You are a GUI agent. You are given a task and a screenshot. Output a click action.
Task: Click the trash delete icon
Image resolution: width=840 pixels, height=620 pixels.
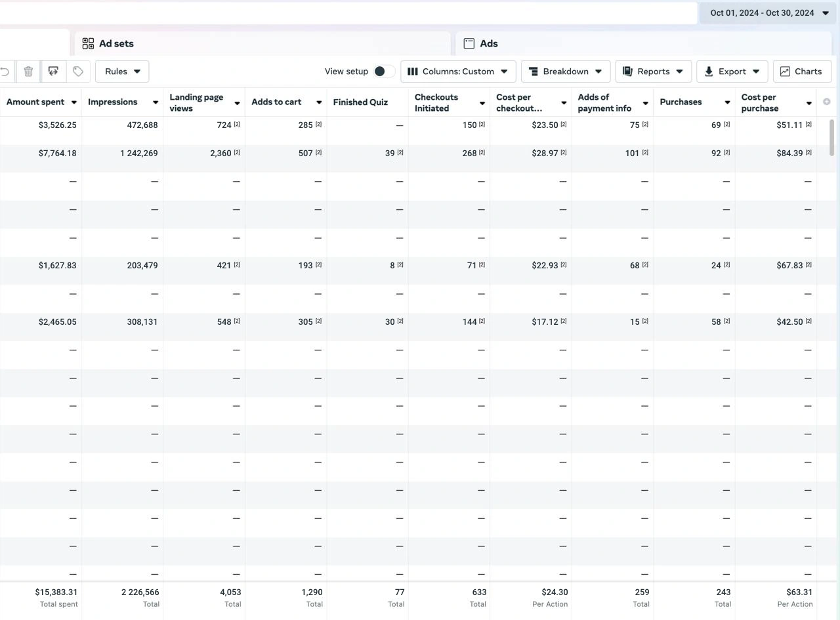tap(28, 72)
